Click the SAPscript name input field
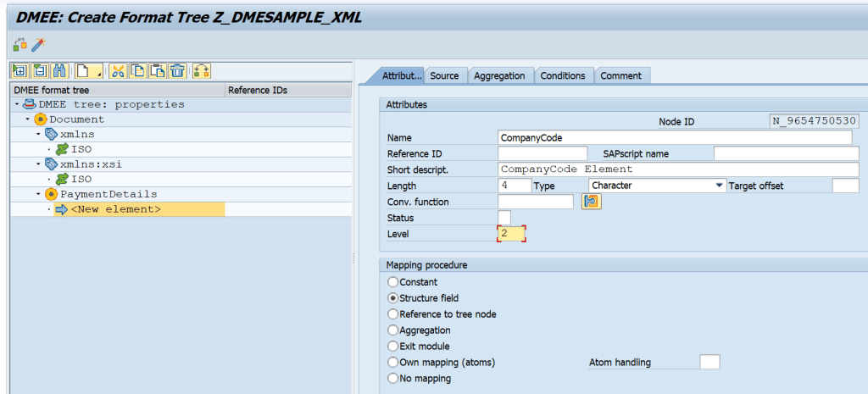This screenshot has width=868, height=394. (x=786, y=154)
